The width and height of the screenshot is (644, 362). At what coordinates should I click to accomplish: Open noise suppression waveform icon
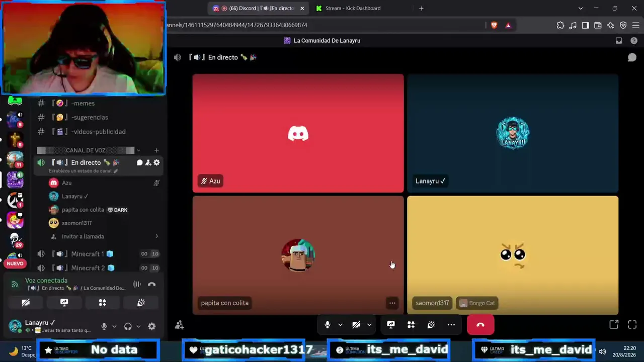(136, 285)
